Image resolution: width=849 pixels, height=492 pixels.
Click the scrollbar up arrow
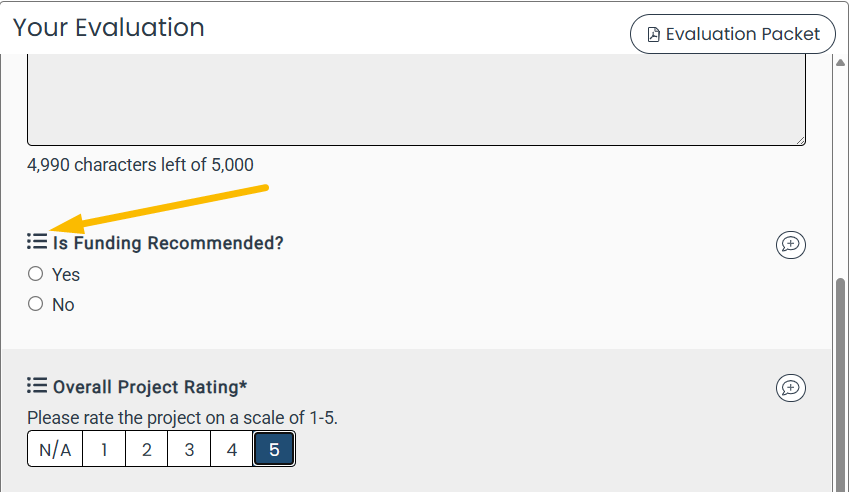coord(840,62)
